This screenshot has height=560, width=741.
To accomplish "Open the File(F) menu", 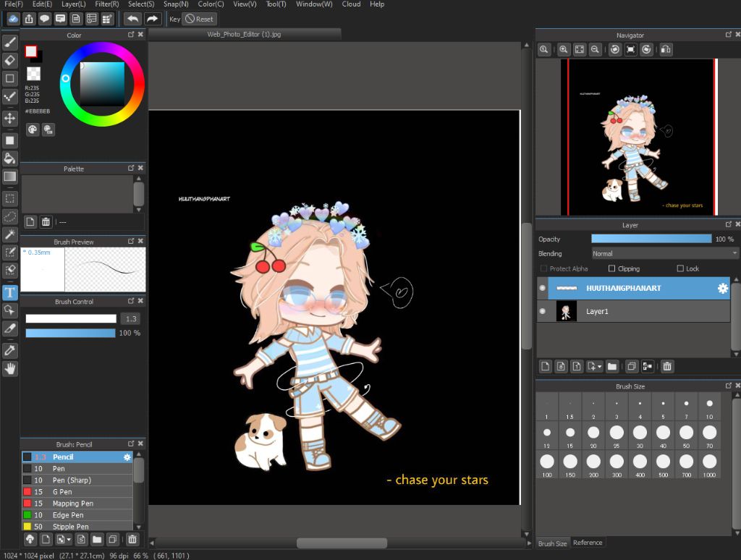I will point(14,4).
